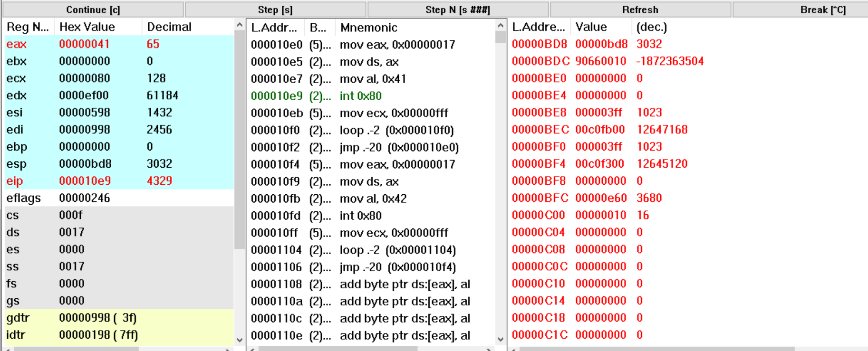Click the Refresh button
This screenshot has height=351, width=868.
click(x=640, y=9)
